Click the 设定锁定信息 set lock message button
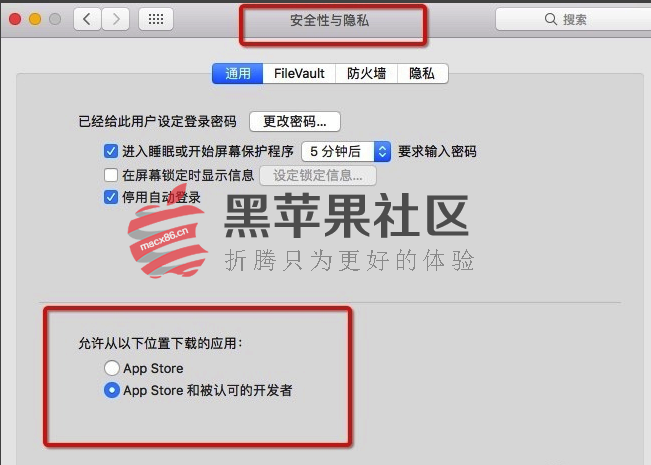This screenshot has width=651, height=465. pos(318,176)
